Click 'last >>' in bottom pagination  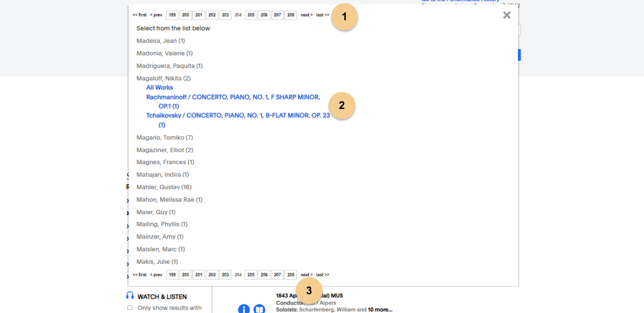(x=323, y=275)
